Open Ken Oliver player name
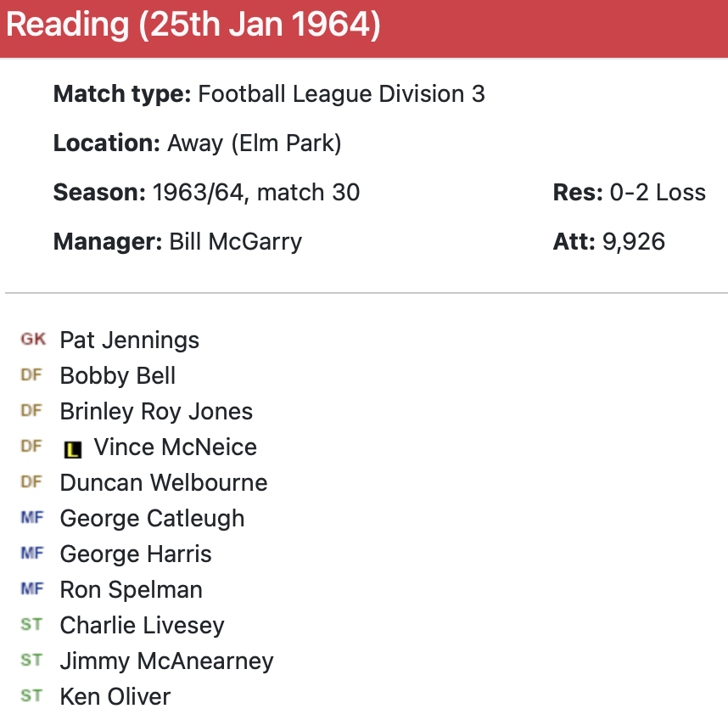This screenshot has width=728, height=720. coord(115,697)
